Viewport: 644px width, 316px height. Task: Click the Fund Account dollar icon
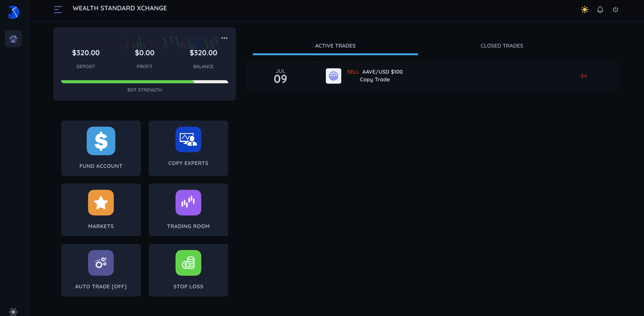101,141
